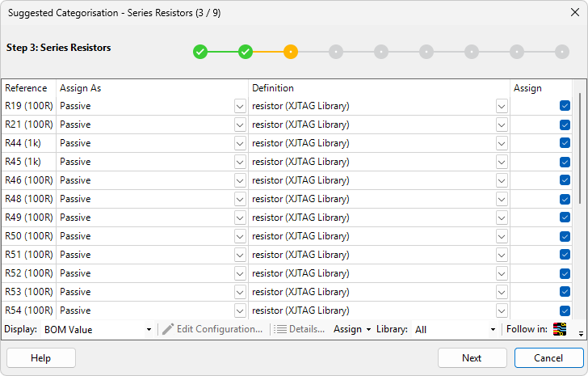This screenshot has width=588, height=376.
Task: Open Assign As dropdown for R19
Action: (x=240, y=106)
